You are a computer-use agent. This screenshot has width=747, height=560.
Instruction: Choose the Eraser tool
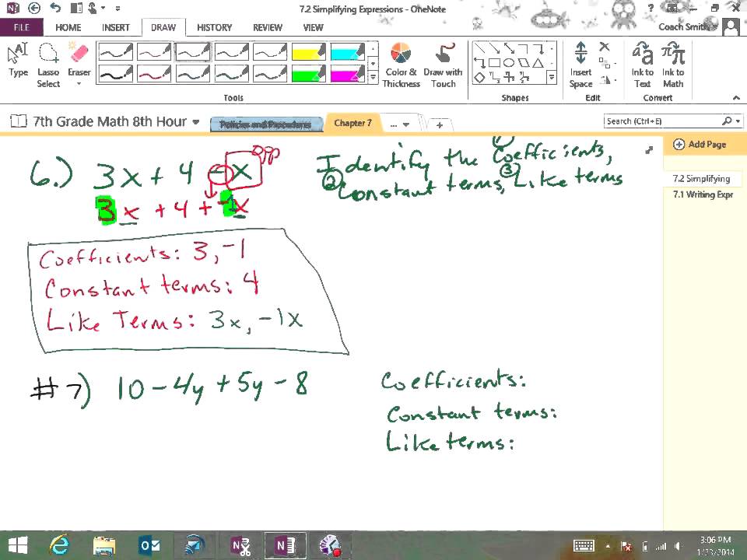[79, 59]
